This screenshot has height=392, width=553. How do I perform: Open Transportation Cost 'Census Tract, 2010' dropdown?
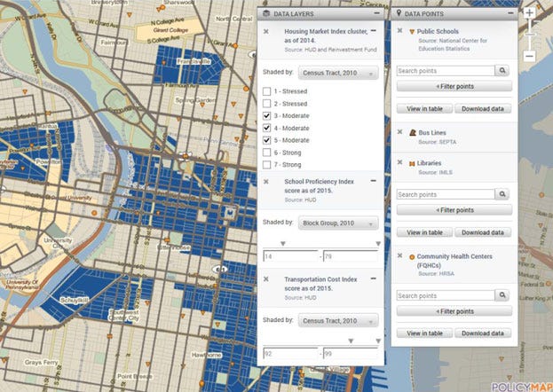point(338,321)
